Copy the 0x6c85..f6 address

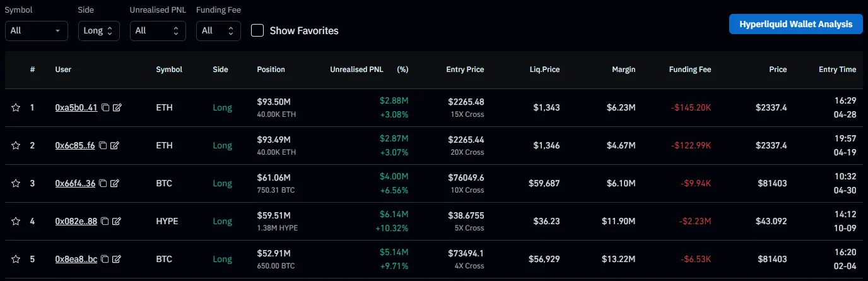pyautogui.click(x=103, y=146)
